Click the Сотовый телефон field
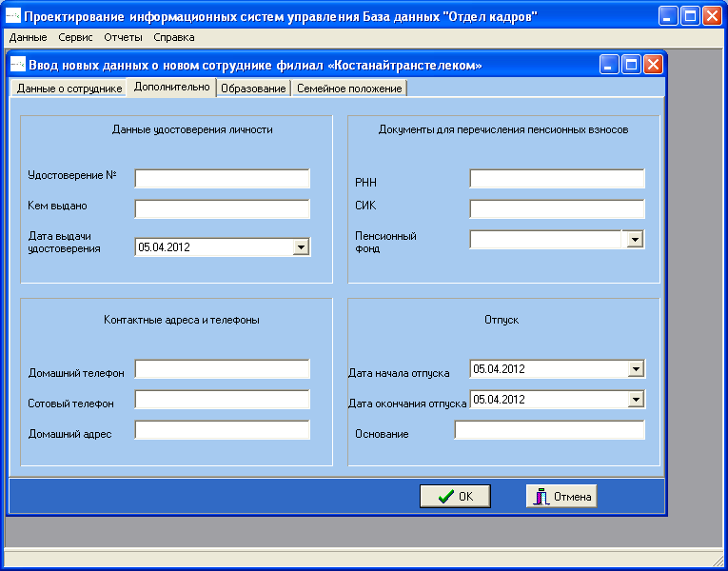 (x=222, y=400)
